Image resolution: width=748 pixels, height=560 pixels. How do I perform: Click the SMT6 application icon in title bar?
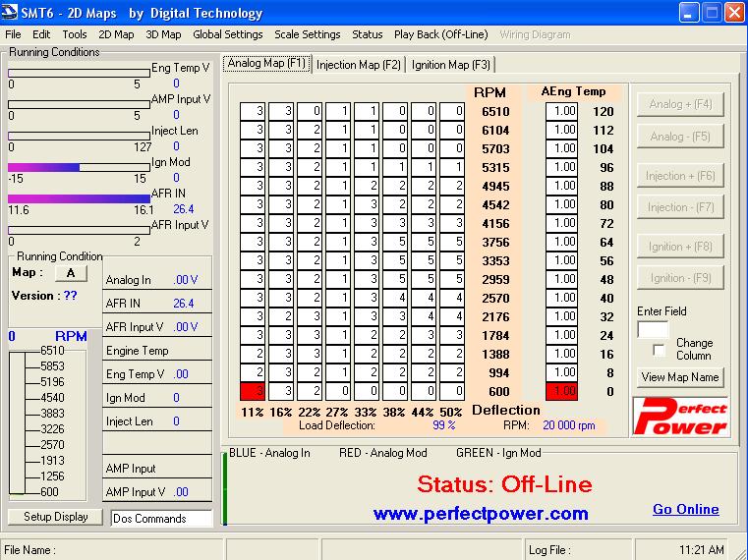click(x=11, y=13)
